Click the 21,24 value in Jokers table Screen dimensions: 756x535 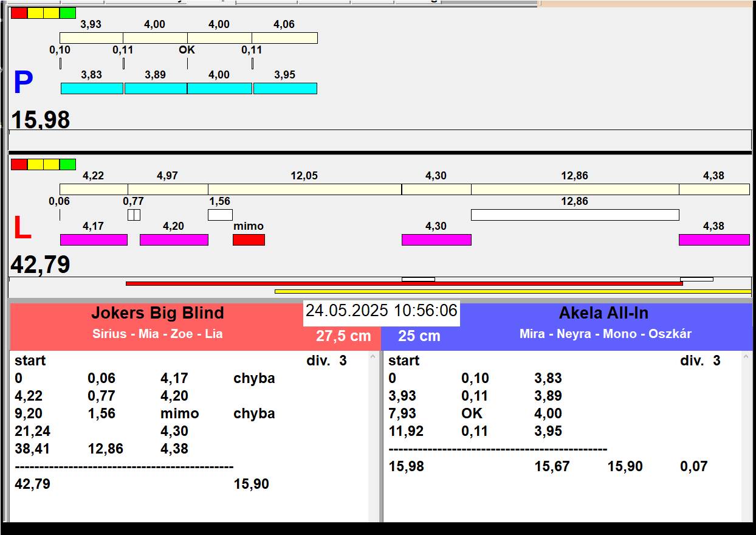[32, 431]
